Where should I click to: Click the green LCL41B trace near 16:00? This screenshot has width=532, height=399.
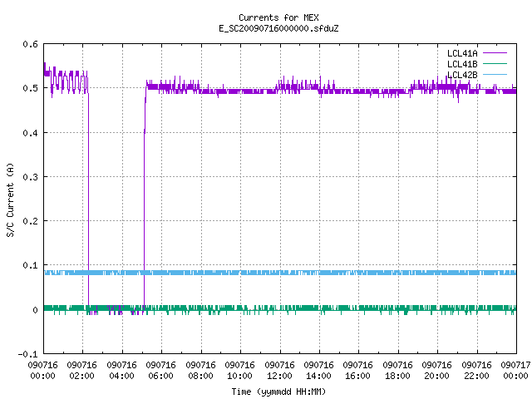[x=358, y=308]
